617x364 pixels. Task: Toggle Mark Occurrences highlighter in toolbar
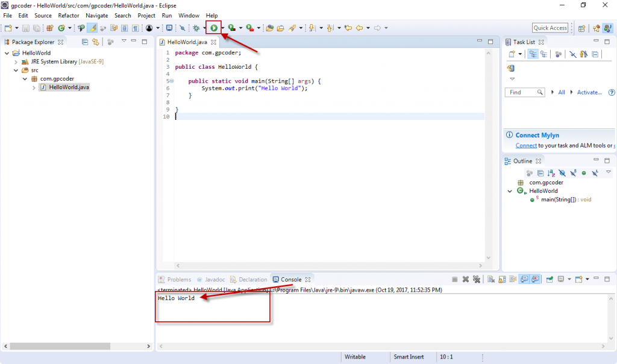pos(92,28)
